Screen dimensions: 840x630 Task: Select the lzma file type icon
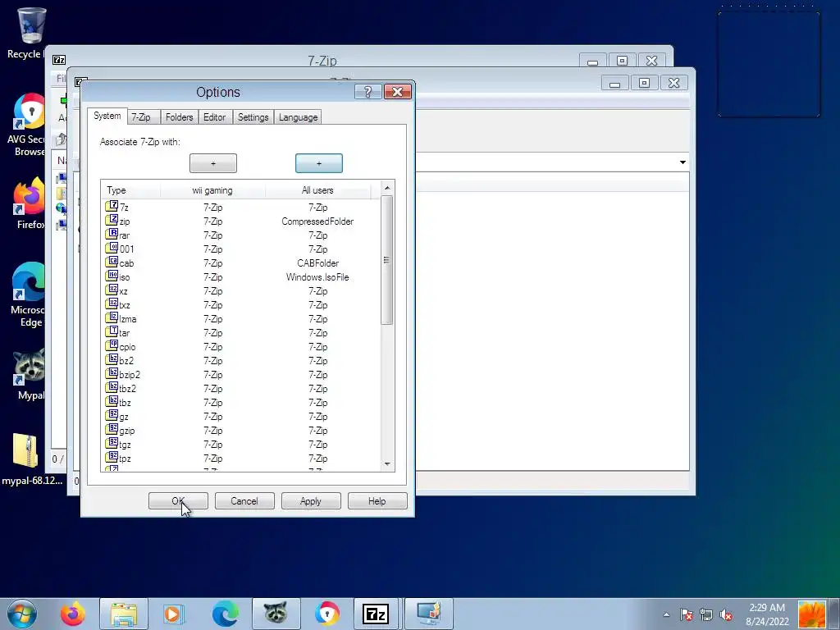pyautogui.click(x=112, y=317)
